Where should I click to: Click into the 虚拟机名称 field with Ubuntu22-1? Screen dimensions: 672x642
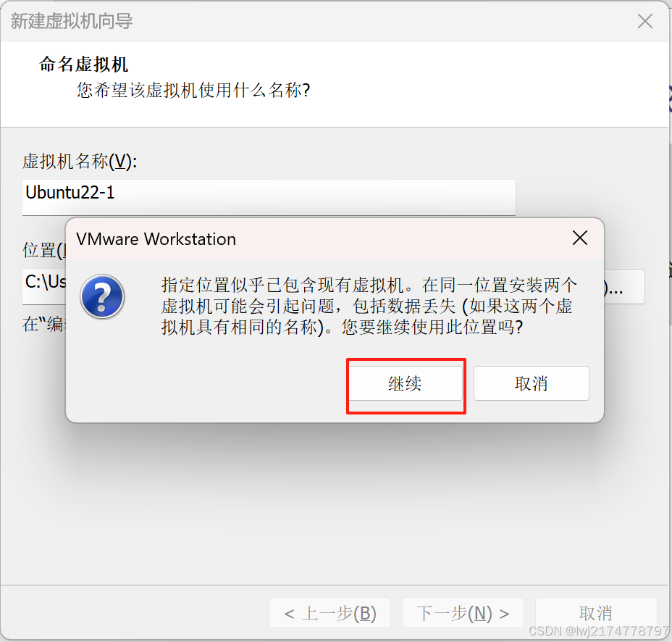click(x=269, y=197)
